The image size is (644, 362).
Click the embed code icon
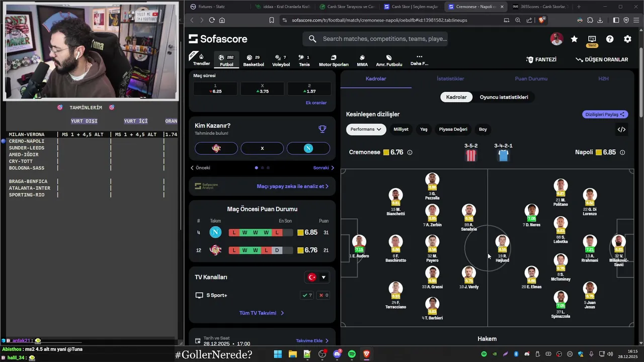(621, 129)
